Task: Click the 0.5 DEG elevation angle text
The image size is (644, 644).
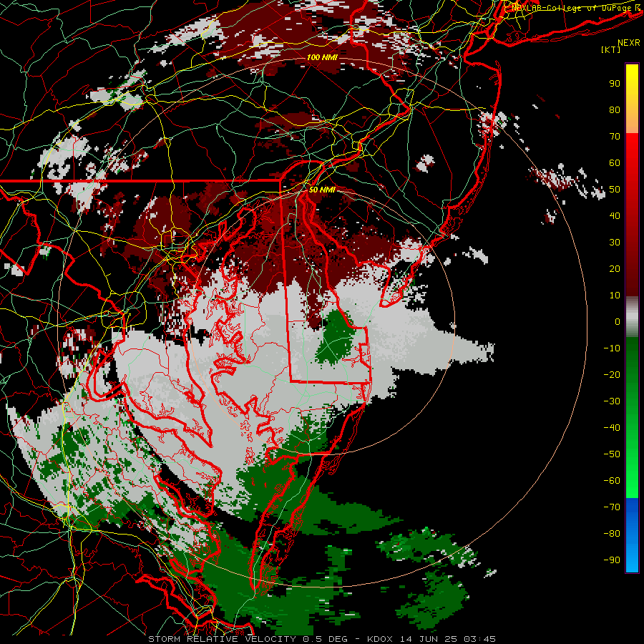Action: (326, 639)
